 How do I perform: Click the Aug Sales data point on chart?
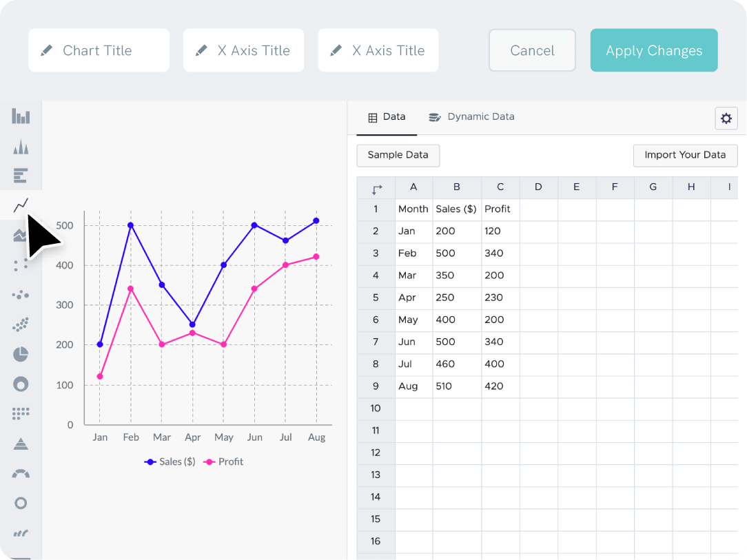coord(316,221)
